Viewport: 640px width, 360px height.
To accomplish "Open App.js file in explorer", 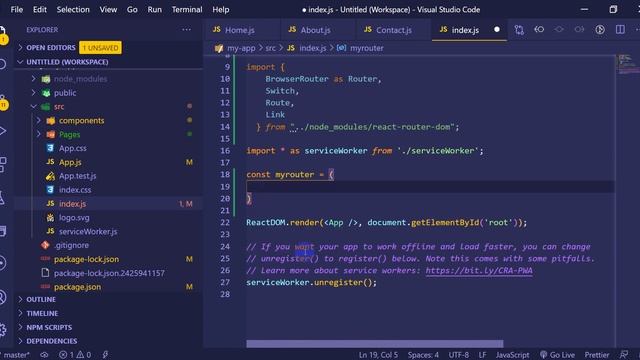I will coord(70,162).
